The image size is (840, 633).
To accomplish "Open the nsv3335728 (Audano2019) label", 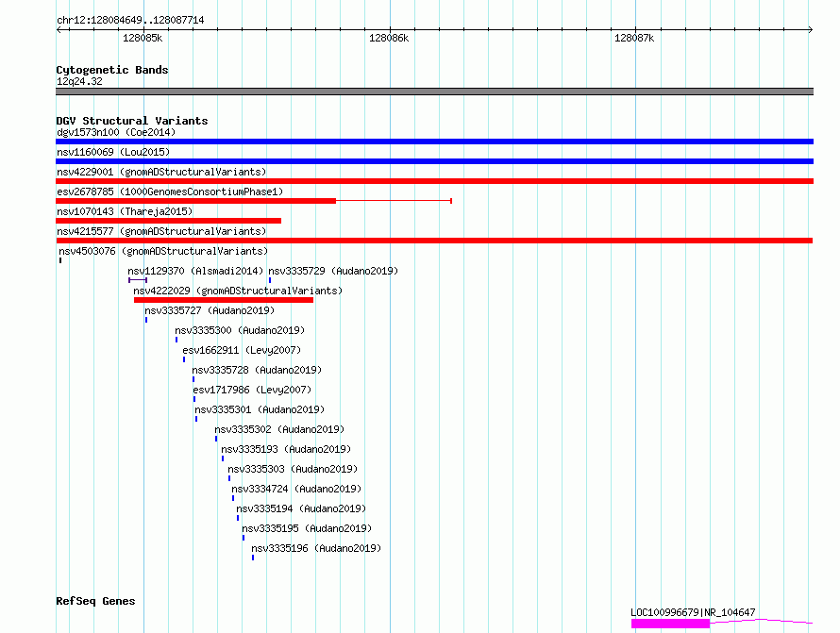I will coord(257,370).
